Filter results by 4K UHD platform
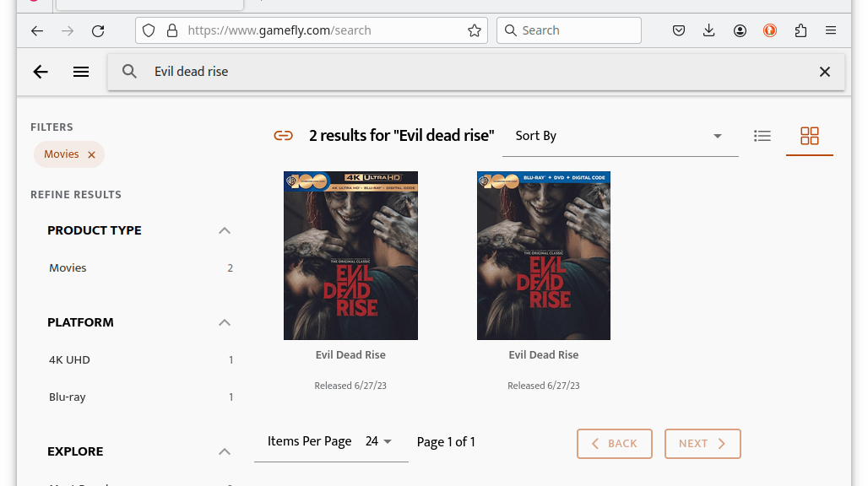This screenshot has width=868, height=486. [141, 360]
